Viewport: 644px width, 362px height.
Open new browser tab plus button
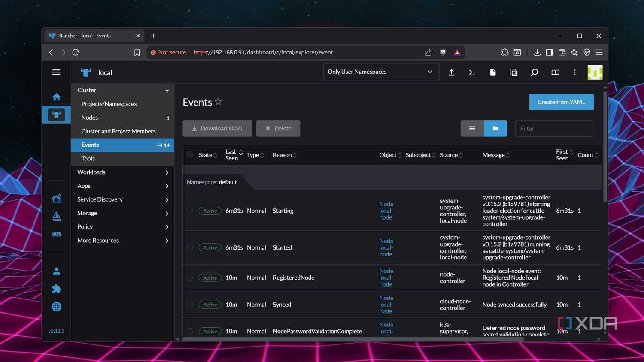click(153, 36)
